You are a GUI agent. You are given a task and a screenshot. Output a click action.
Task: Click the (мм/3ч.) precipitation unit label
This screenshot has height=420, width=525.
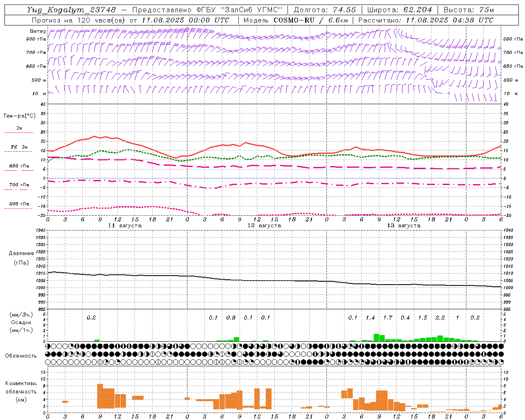coord(21,315)
